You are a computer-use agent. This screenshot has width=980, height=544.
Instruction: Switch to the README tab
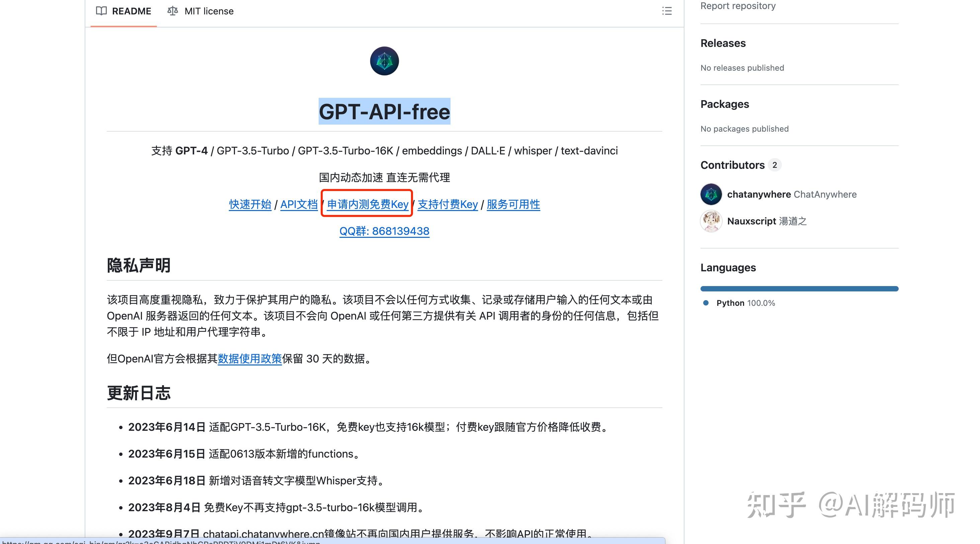(131, 11)
